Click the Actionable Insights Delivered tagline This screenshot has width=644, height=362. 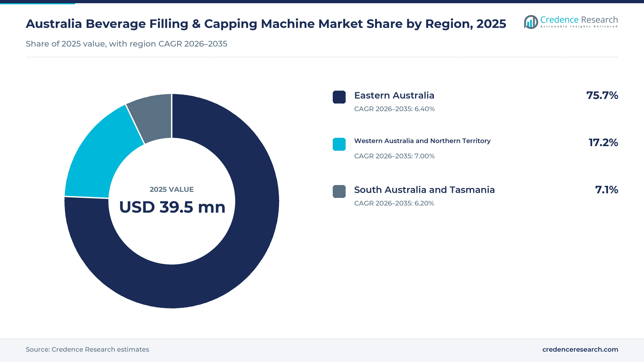[579, 27]
